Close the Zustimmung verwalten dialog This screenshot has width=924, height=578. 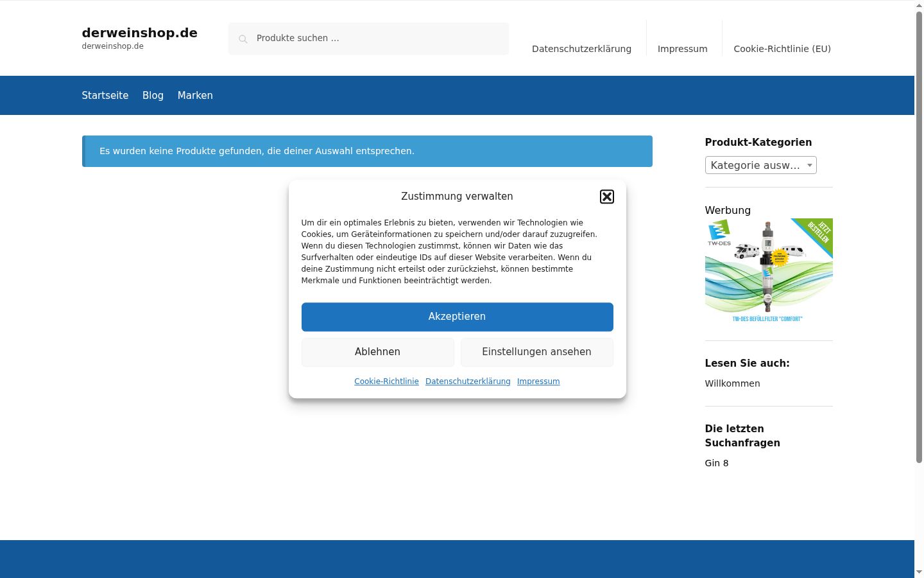tap(606, 197)
